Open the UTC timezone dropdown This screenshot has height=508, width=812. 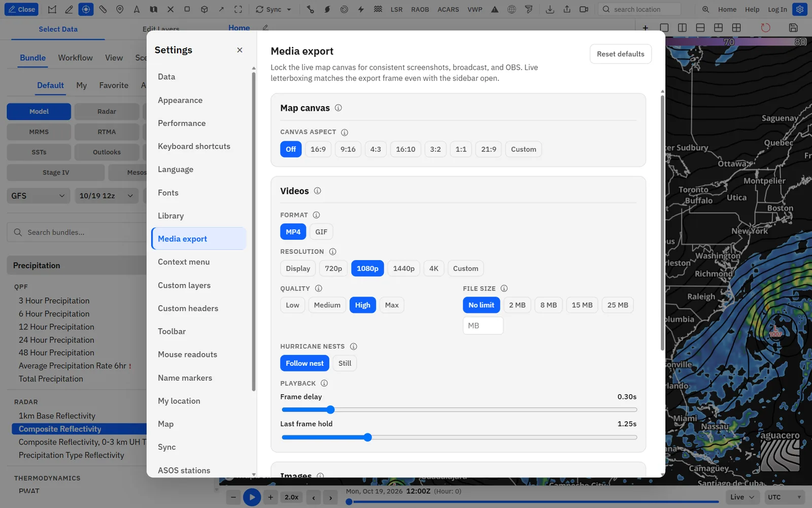point(785,497)
